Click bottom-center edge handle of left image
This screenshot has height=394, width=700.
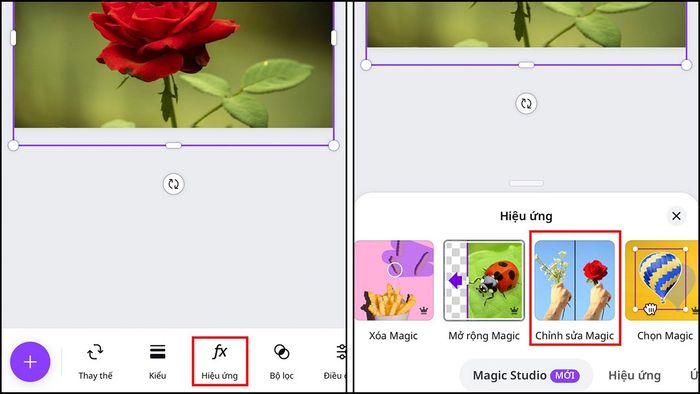pos(174,145)
